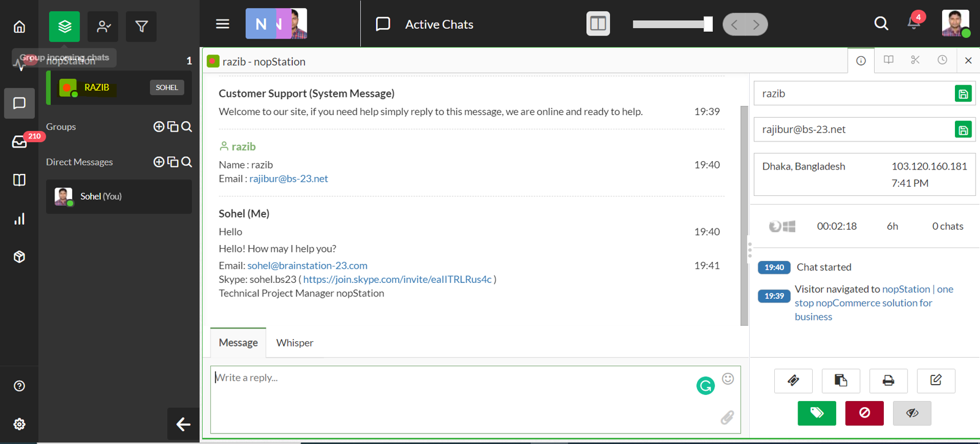Image resolution: width=980 pixels, height=444 pixels.
Task: Click the copy transcript clipboard button
Action: [x=841, y=380]
